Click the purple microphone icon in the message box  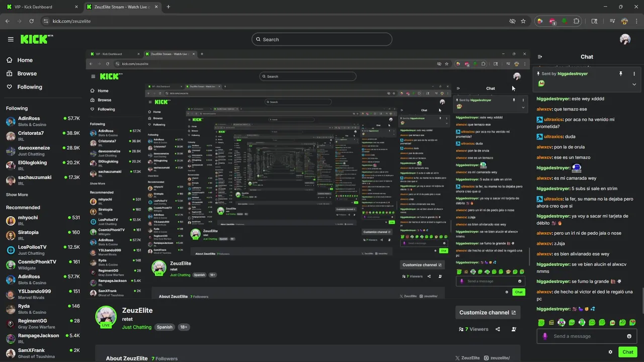tap(544, 336)
